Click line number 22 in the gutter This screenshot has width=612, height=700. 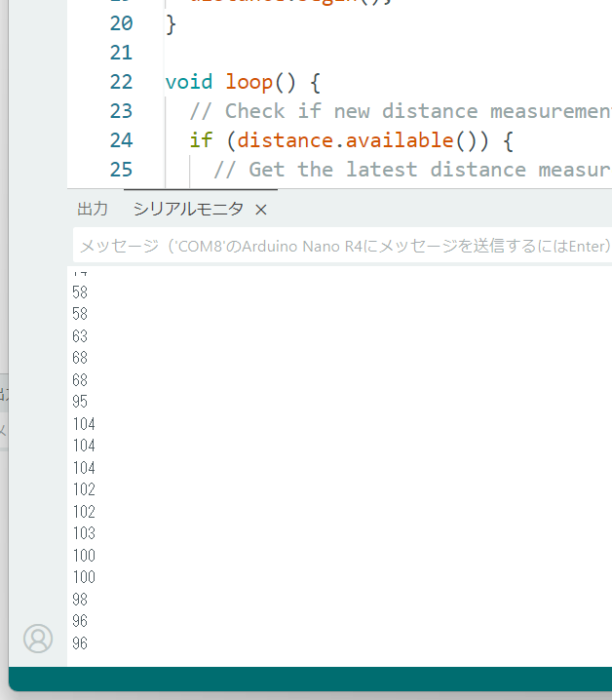(121, 82)
